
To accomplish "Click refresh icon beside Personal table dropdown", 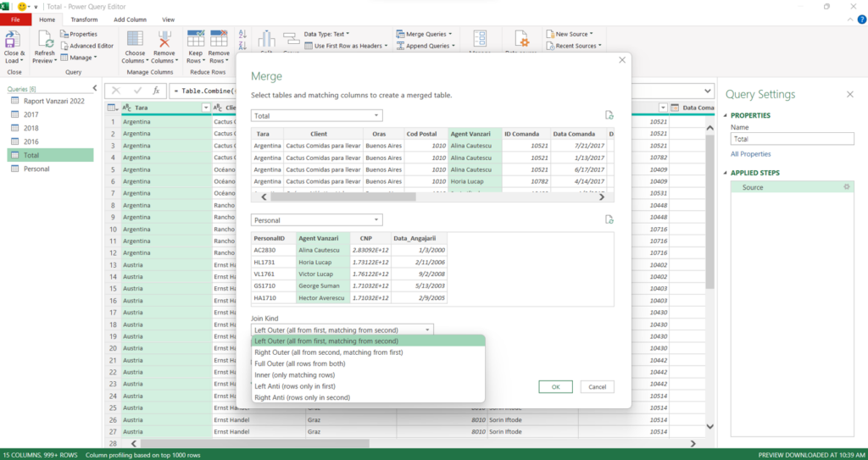I will click(609, 219).
